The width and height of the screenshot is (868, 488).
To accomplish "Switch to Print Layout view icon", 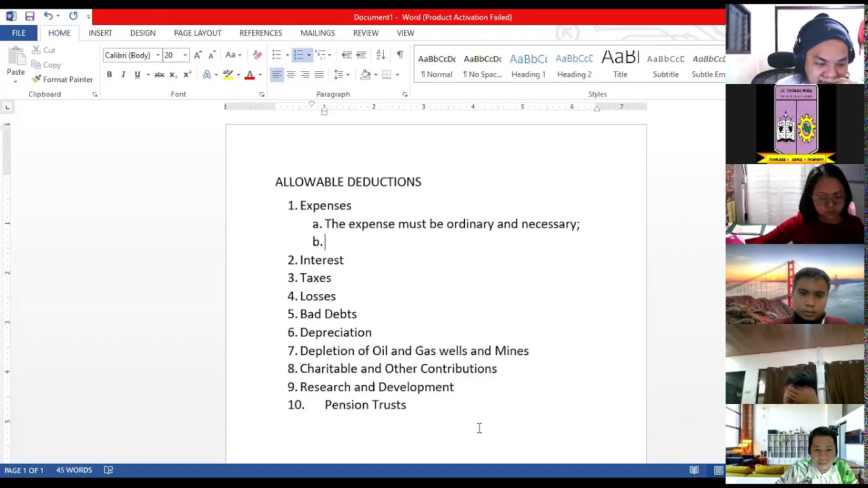I will tap(718, 470).
